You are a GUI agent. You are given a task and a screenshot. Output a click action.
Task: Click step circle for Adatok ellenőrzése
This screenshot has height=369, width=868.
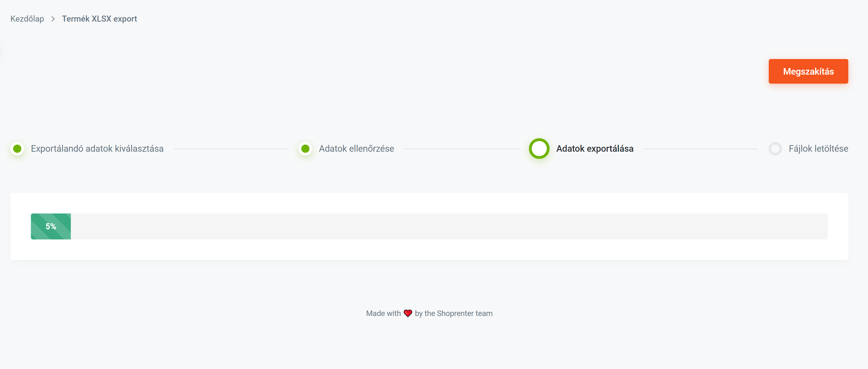coord(305,149)
